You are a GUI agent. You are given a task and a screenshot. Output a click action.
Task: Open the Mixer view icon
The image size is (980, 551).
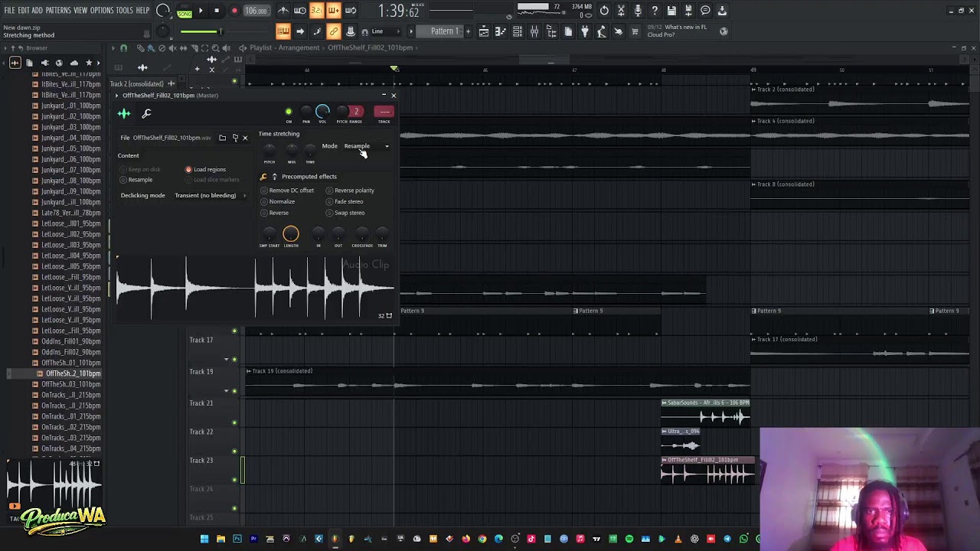pyautogui.click(x=534, y=31)
